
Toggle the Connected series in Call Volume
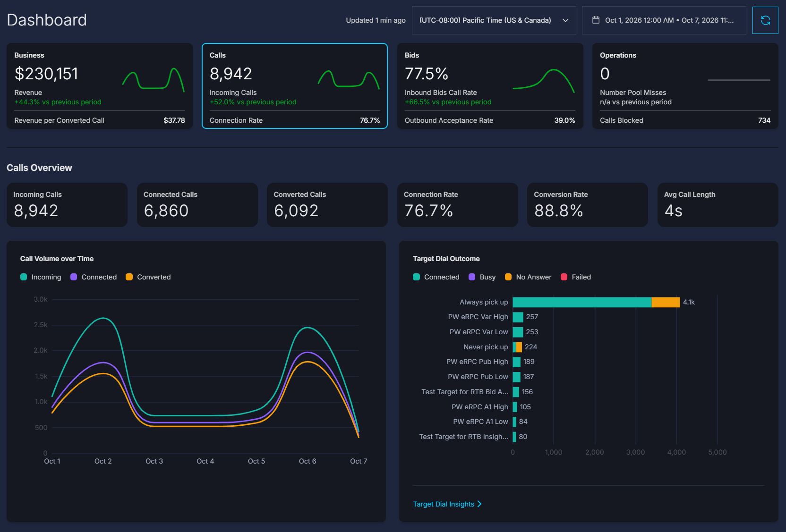tap(94, 277)
